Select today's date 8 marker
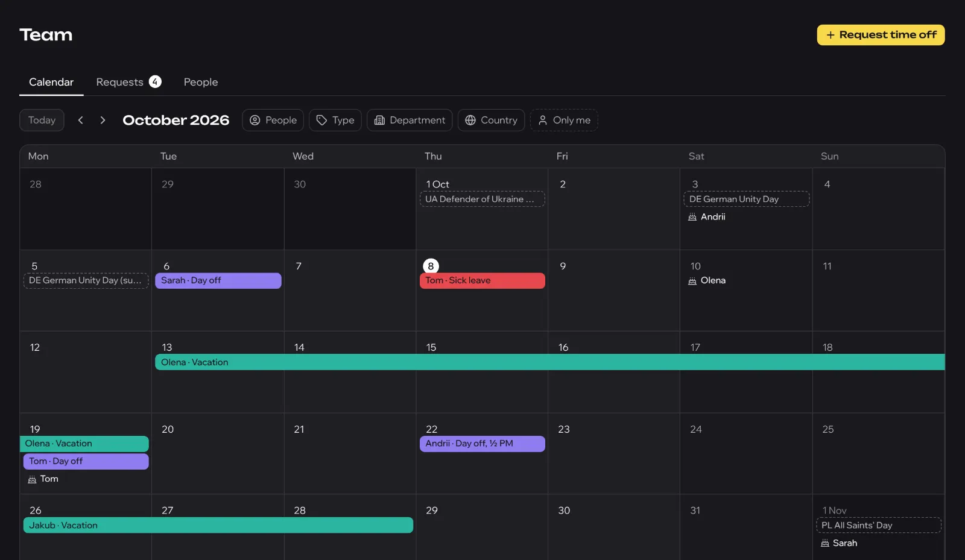965x560 pixels. (431, 266)
